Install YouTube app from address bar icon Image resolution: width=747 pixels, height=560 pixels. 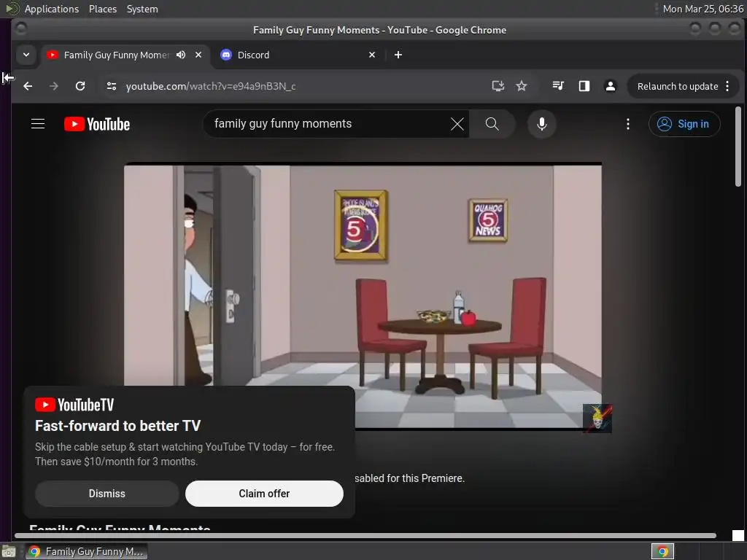pyautogui.click(x=498, y=86)
